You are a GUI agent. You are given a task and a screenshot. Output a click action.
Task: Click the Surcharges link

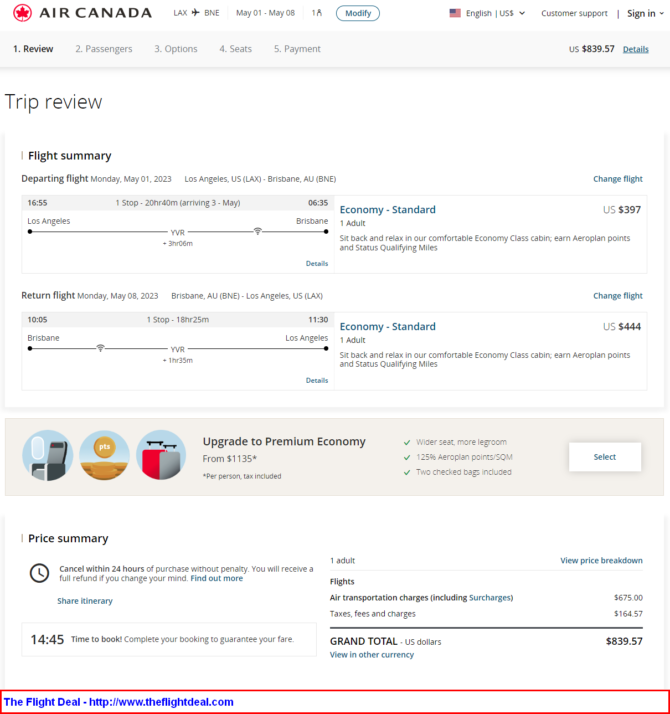point(490,598)
